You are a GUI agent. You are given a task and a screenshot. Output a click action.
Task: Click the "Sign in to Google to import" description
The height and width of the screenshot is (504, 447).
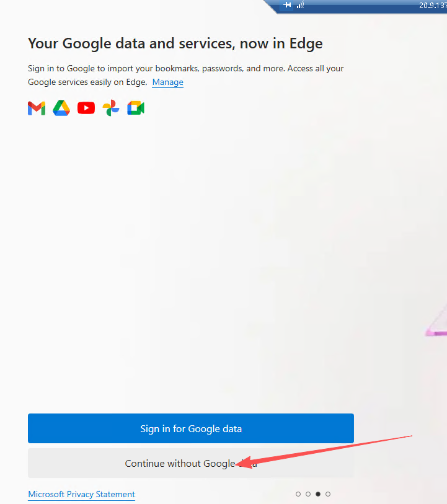coord(186,68)
